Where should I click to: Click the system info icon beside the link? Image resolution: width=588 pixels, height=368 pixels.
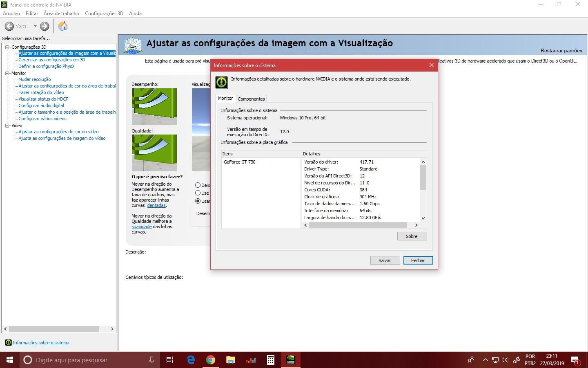point(8,343)
